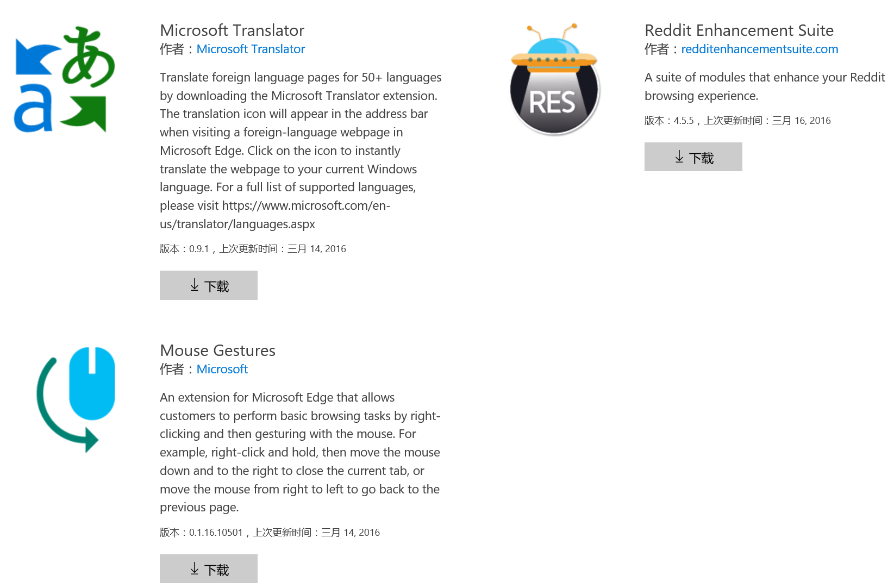
Task: Open the redditenhancementsuite.com author link
Action: [x=759, y=49]
